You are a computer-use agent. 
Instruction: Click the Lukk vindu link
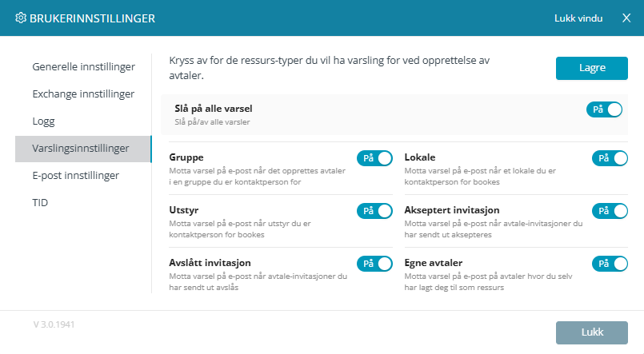[x=578, y=18]
